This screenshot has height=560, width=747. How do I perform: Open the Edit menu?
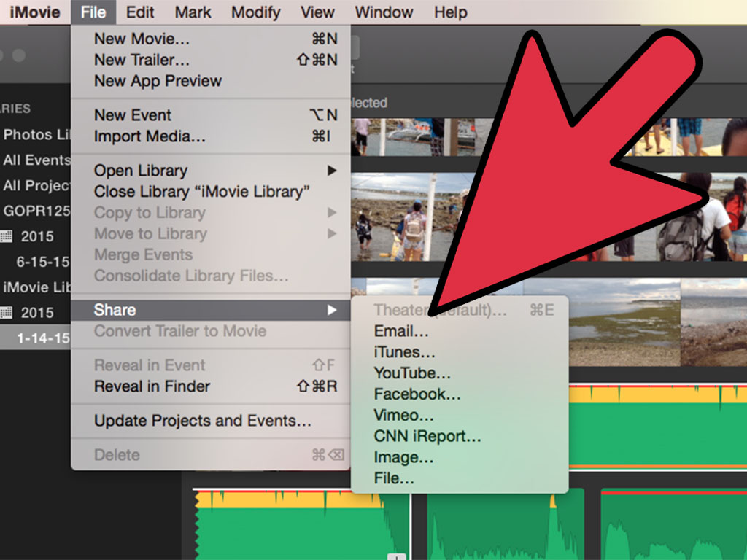tap(139, 12)
